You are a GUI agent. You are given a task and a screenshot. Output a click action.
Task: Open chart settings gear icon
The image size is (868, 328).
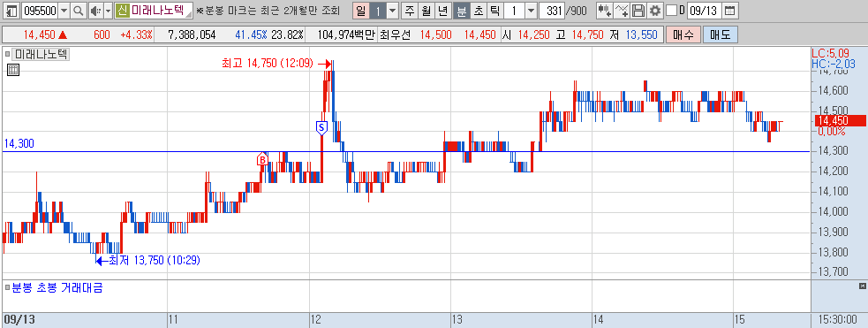[x=655, y=10]
